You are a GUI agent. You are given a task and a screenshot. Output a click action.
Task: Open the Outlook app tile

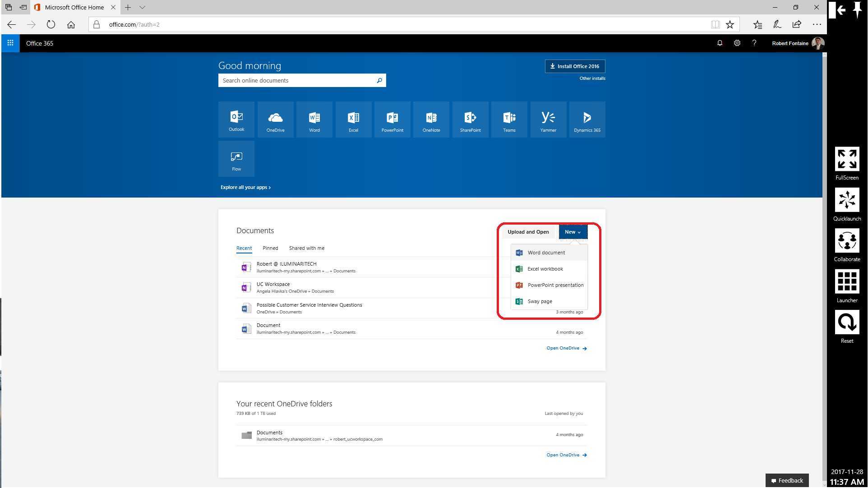(236, 120)
